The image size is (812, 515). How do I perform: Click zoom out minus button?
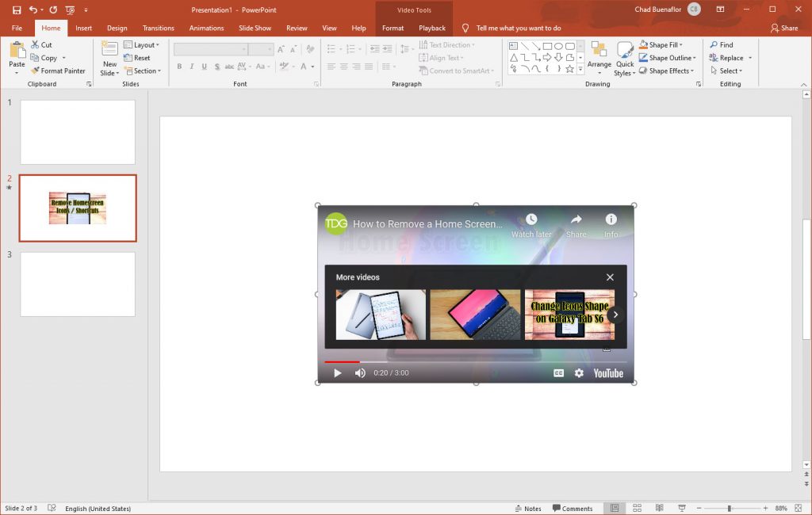click(699, 509)
